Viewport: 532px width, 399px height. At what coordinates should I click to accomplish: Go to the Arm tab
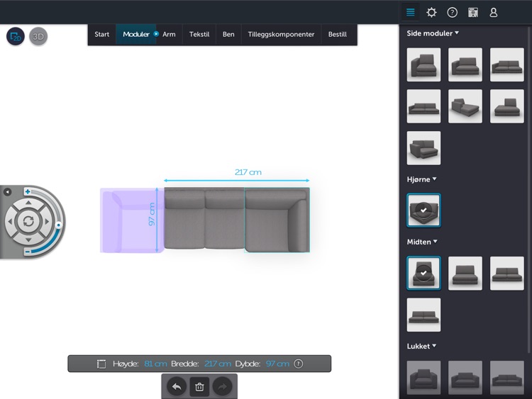169,34
